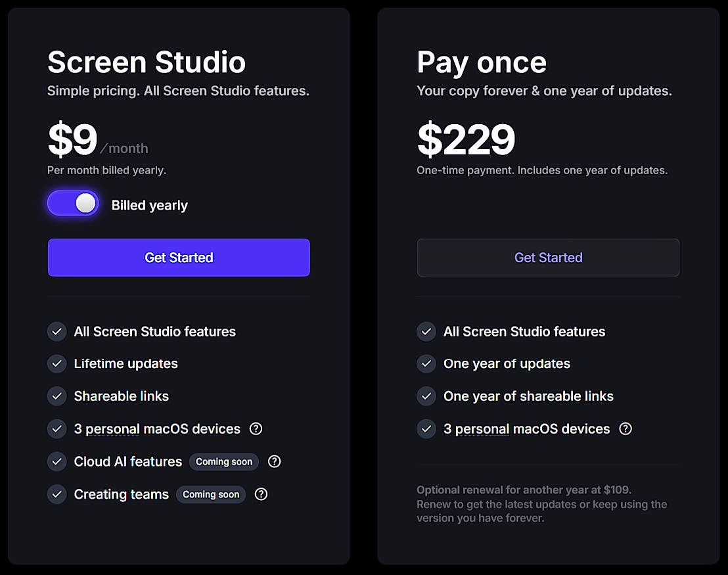Image resolution: width=728 pixels, height=575 pixels.
Task: Click Get Started under the $9 monthly plan
Action: [179, 258]
